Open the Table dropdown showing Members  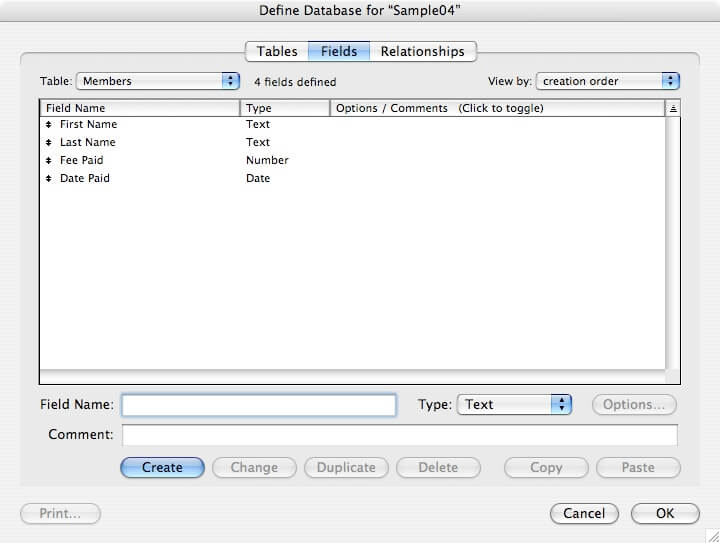158,81
